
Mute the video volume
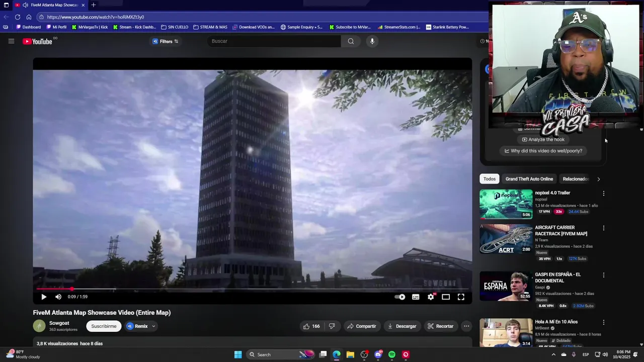click(x=58, y=297)
